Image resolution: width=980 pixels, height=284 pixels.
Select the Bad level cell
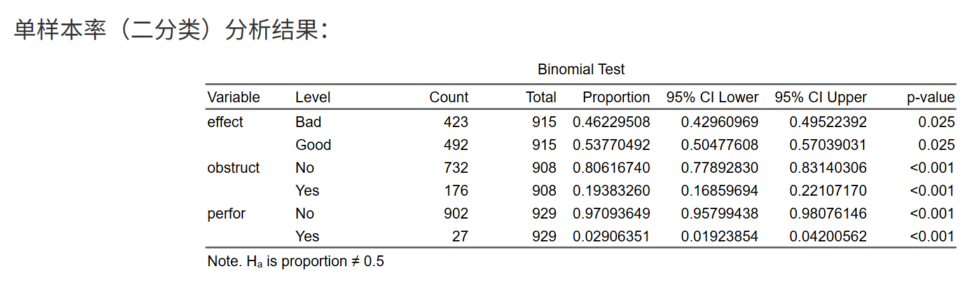point(308,121)
